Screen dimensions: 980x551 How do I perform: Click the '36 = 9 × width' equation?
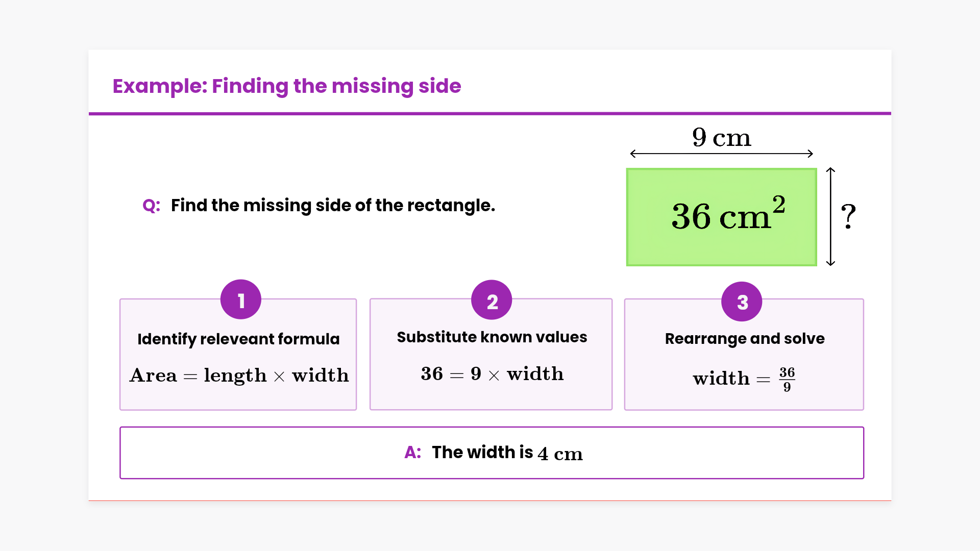pyautogui.click(x=492, y=374)
